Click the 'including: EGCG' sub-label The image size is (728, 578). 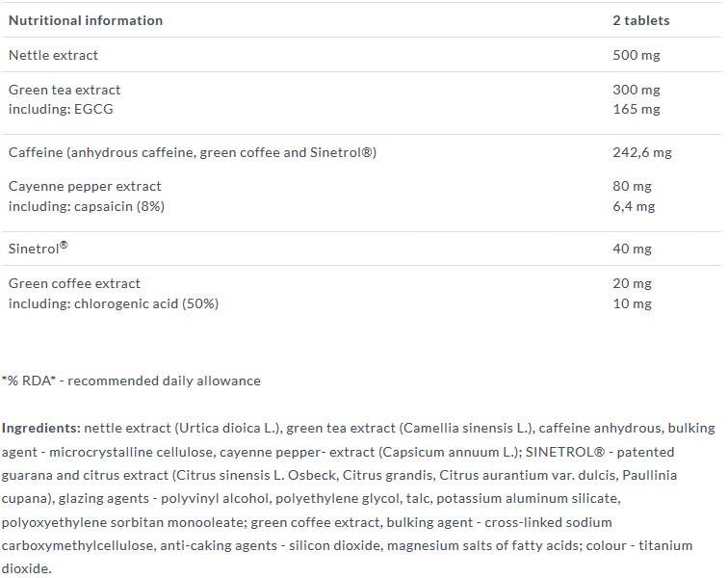(61, 109)
